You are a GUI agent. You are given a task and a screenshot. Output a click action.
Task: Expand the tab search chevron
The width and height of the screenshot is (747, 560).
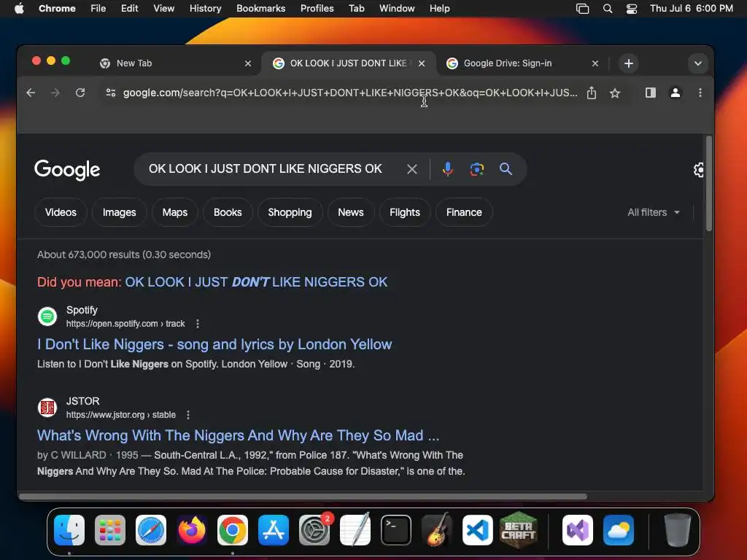click(x=697, y=63)
